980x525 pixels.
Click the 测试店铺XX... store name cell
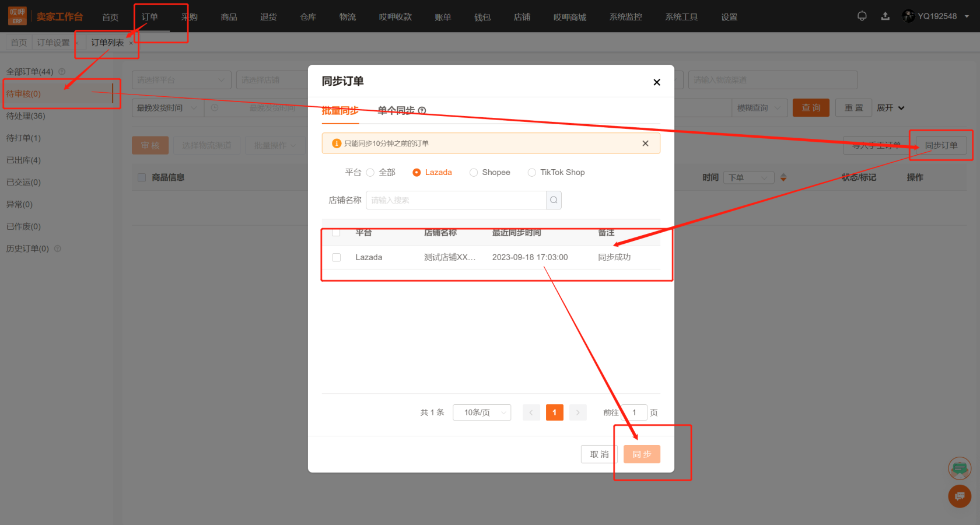tap(450, 257)
